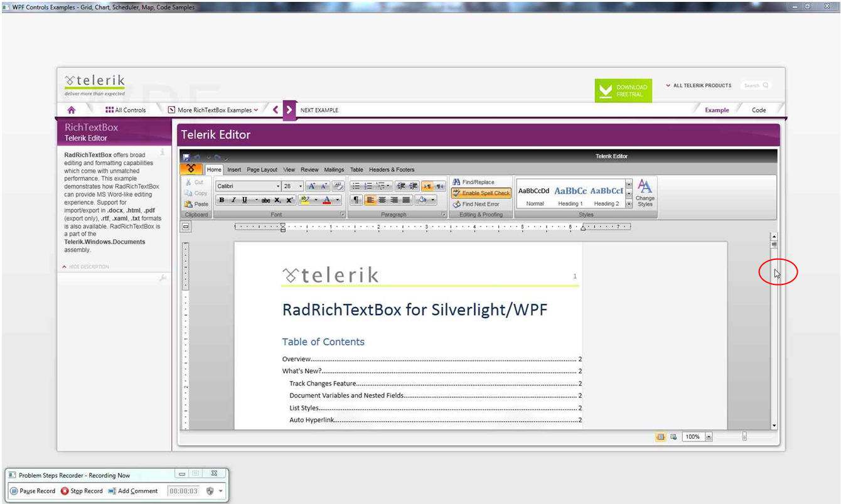Apply a numbered list

[368, 186]
